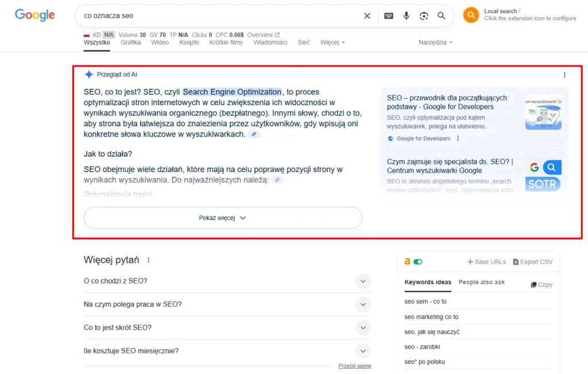Click the Save URLs button
The width and height of the screenshot is (588, 374).
(486, 262)
